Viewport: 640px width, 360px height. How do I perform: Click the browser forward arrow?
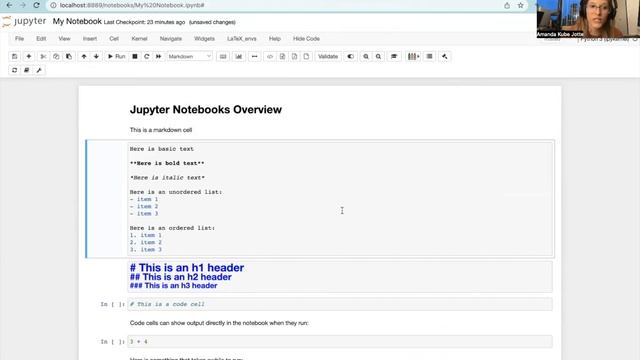[x=23, y=5]
